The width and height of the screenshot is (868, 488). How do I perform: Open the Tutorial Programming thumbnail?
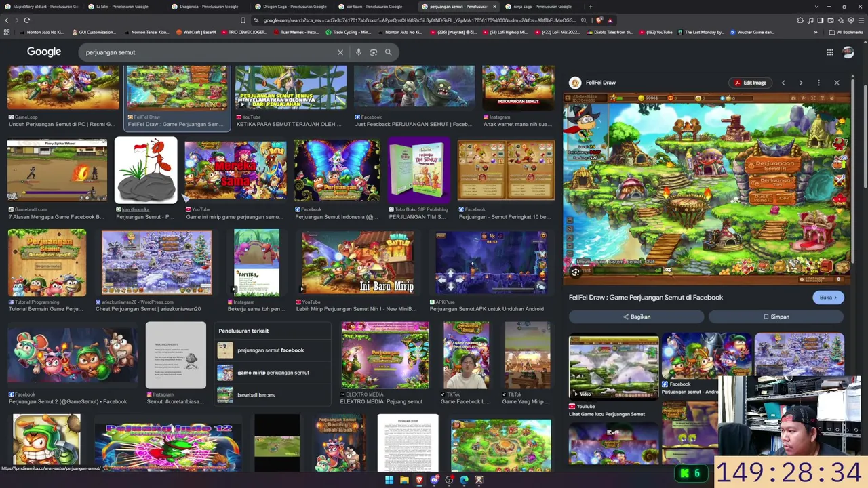pyautogui.click(x=47, y=263)
